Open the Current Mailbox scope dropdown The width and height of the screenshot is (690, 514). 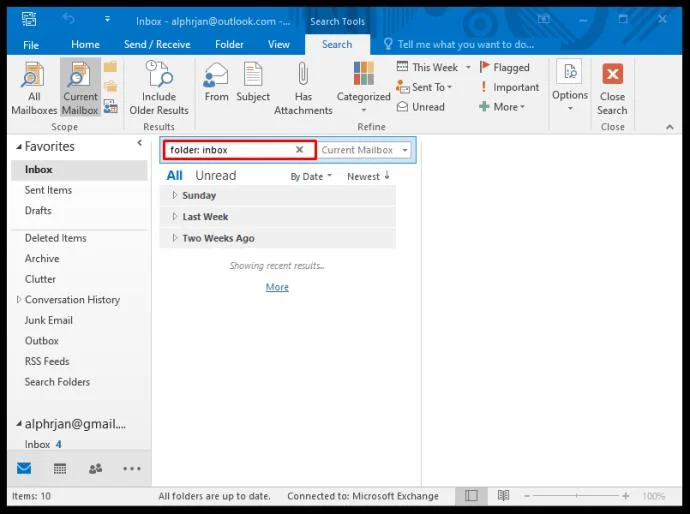[x=364, y=150]
